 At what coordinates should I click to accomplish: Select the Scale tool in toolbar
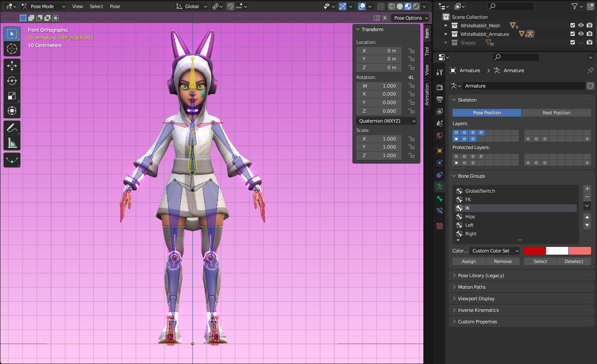coord(12,96)
